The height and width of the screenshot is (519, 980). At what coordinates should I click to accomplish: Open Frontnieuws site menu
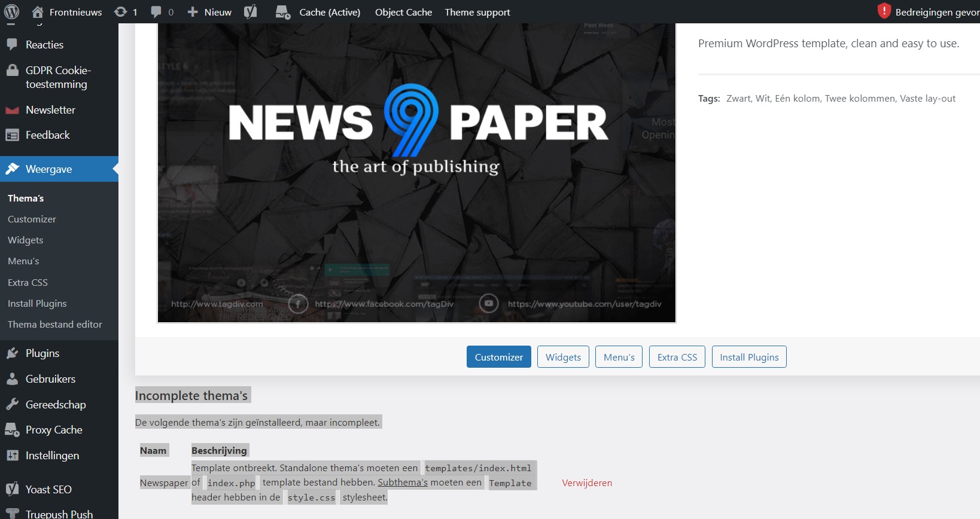click(x=75, y=12)
